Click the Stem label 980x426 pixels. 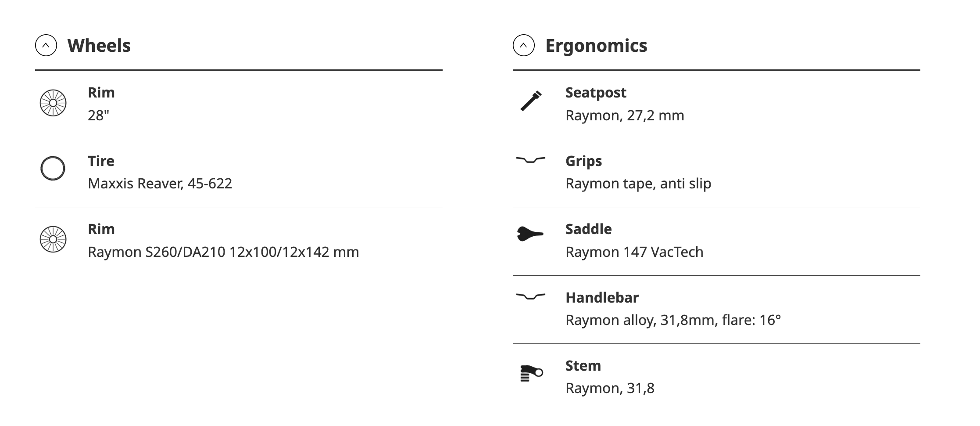pyautogui.click(x=583, y=366)
